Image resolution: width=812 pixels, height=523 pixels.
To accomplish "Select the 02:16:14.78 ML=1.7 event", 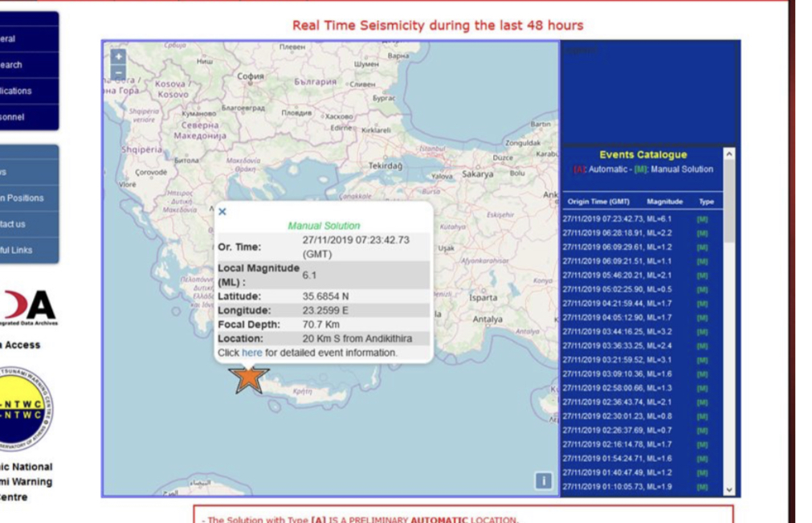I will click(636, 444).
